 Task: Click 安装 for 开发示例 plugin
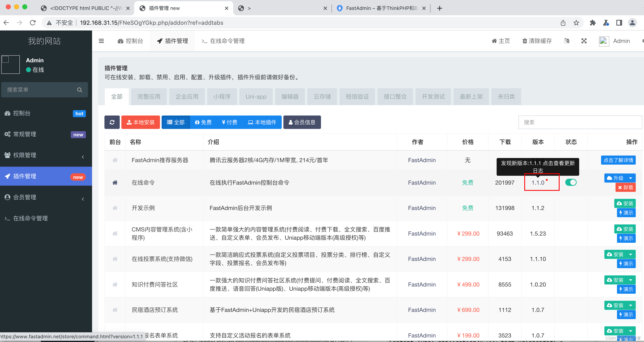pos(625,203)
